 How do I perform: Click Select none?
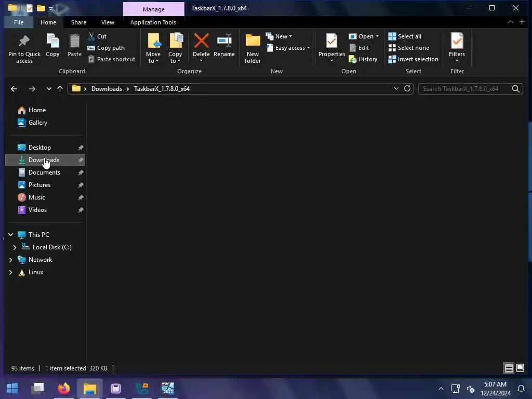tap(409, 48)
